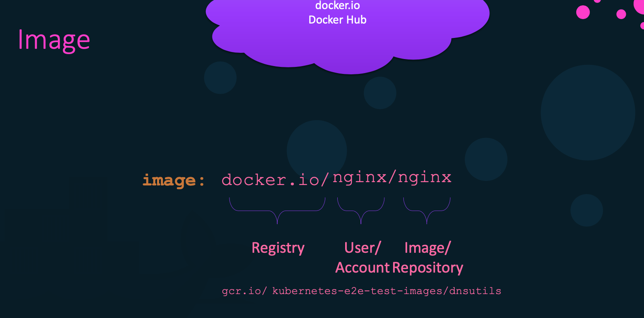Select the "docker.io/" code segment

pyautogui.click(x=275, y=180)
